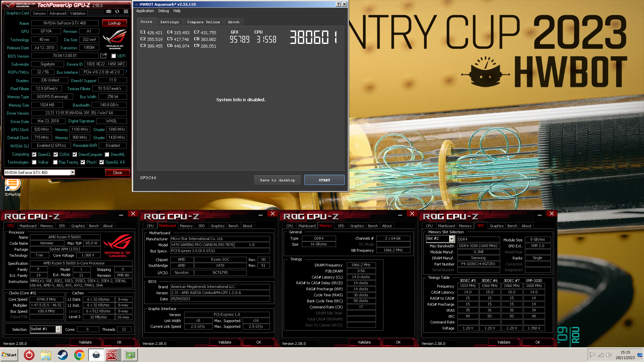Toggle the DirectML checkbox

click(x=107, y=155)
